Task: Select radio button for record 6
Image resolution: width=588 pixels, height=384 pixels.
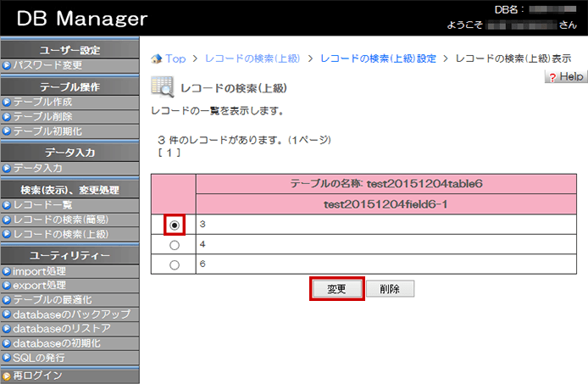Action: [x=174, y=264]
